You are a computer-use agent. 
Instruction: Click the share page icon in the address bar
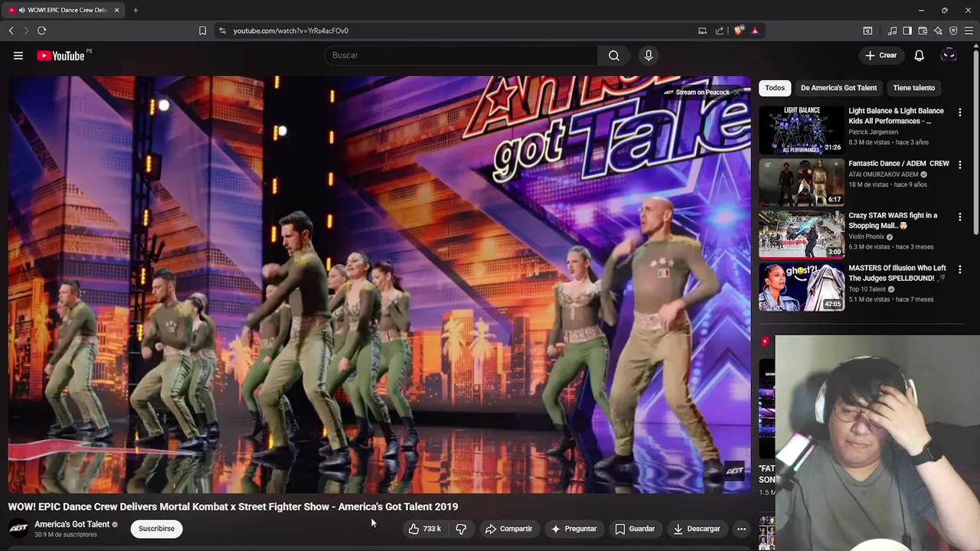click(x=720, y=31)
